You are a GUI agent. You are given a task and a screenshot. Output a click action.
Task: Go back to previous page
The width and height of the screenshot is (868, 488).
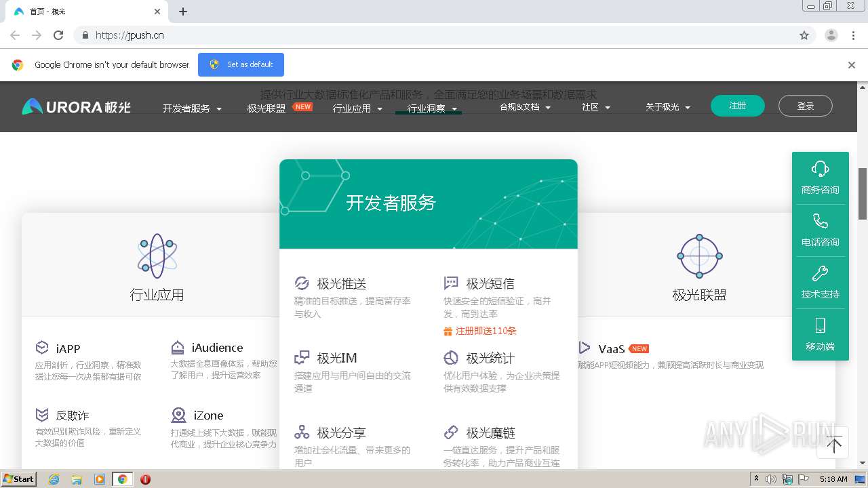tap(15, 35)
